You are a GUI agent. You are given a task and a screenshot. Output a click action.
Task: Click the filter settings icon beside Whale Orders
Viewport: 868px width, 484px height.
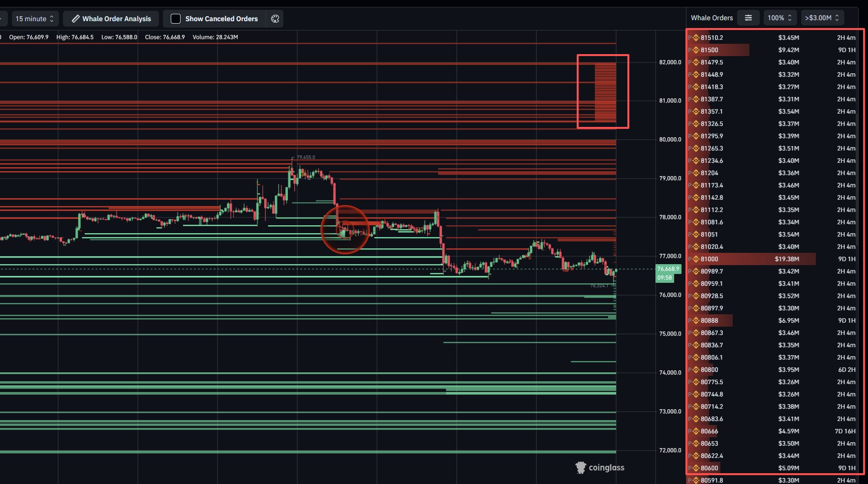click(748, 18)
